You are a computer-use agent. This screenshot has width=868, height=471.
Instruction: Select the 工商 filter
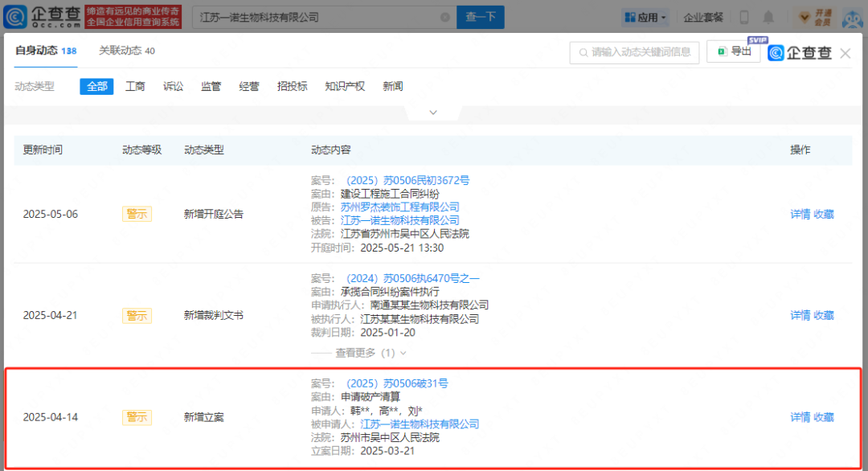(x=135, y=86)
